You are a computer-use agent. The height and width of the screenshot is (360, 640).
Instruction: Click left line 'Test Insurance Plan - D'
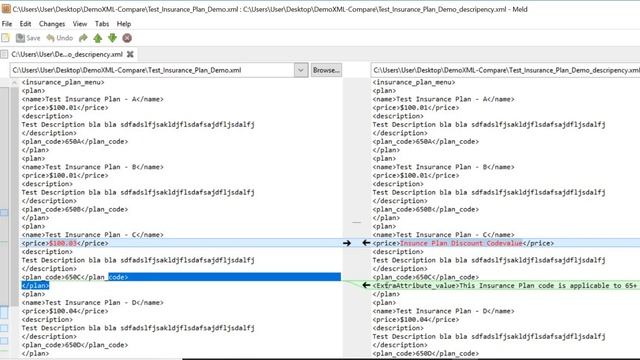pyautogui.click(x=93, y=302)
